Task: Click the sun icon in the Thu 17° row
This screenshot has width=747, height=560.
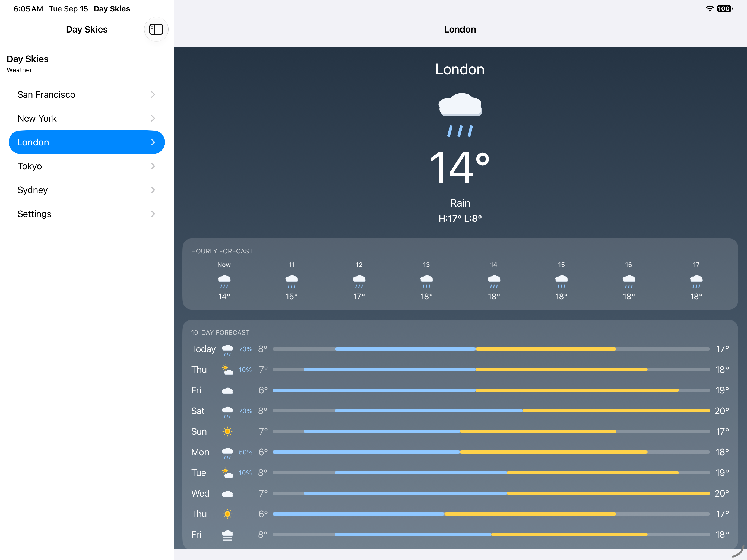Action: (x=227, y=514)
